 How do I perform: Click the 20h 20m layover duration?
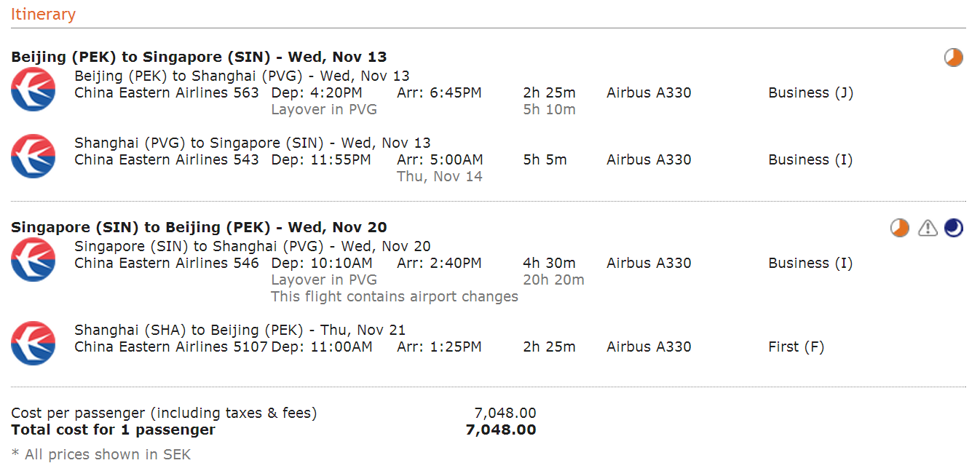coord(553,280)
